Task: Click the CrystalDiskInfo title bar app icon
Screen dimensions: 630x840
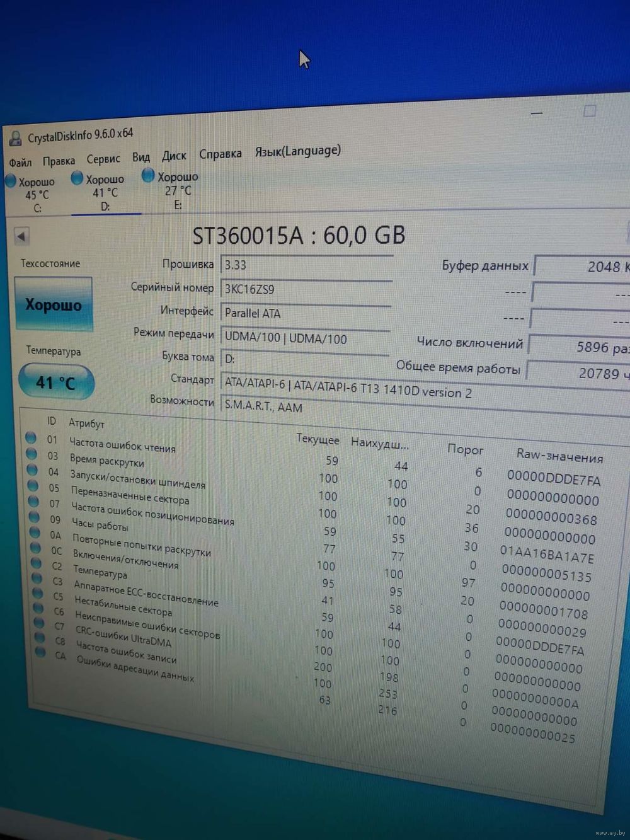Action: (x=15, y=138)
